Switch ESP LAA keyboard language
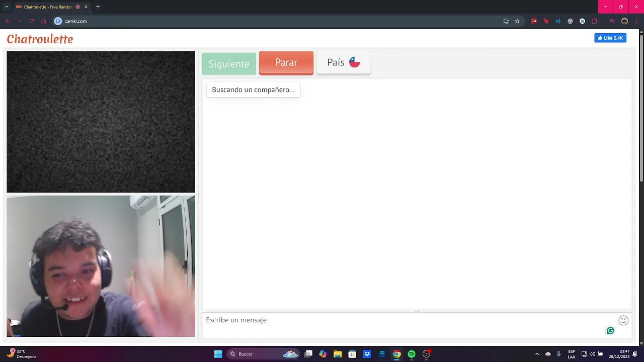This screenshot has height=362, width=644. 572,354
